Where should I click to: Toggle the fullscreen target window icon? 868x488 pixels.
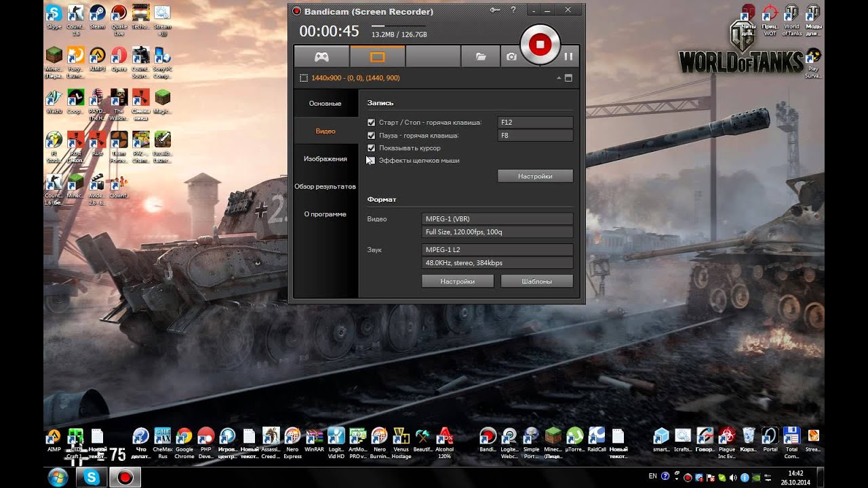click(x=568, y=78)
